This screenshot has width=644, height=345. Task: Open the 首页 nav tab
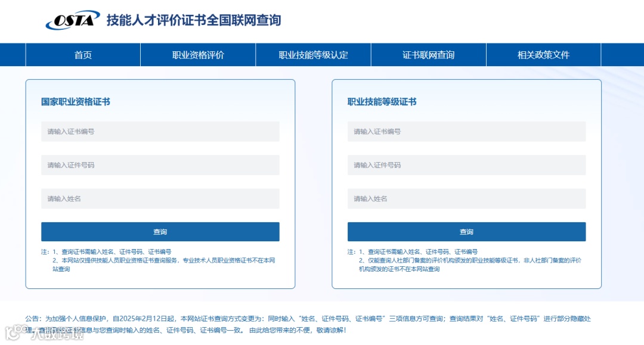(83, 55)
